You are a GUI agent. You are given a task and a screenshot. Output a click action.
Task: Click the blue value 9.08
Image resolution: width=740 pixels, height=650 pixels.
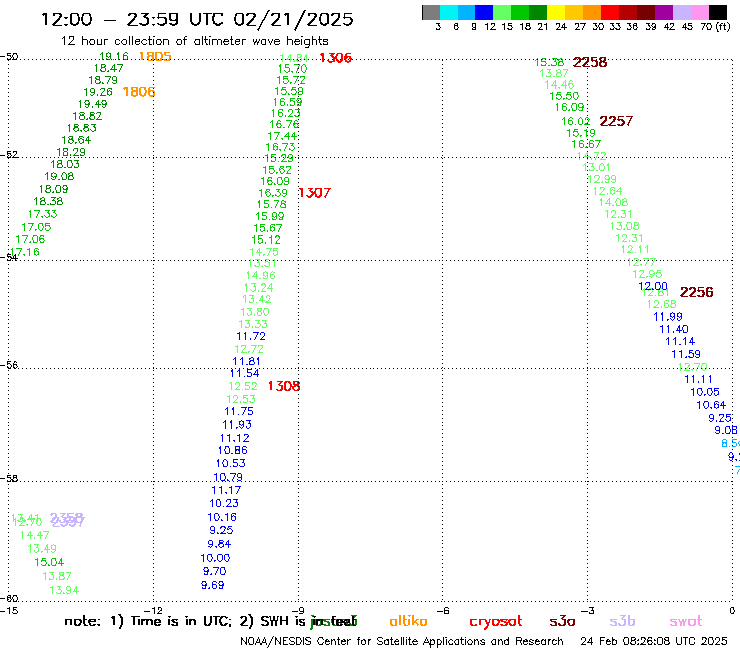pyautogui.click(x=726, y=431)
